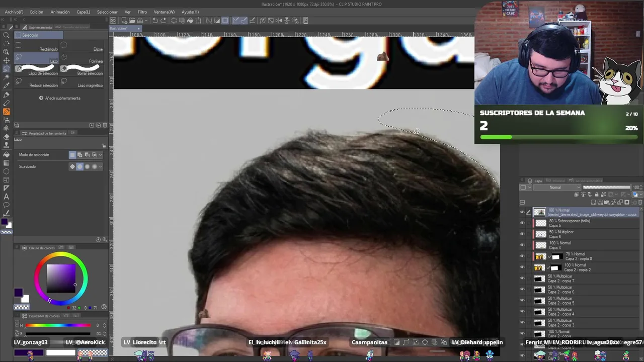Select the Fill bucket tool
Screen dimensions: 644x362
click(x=6, y=154)
